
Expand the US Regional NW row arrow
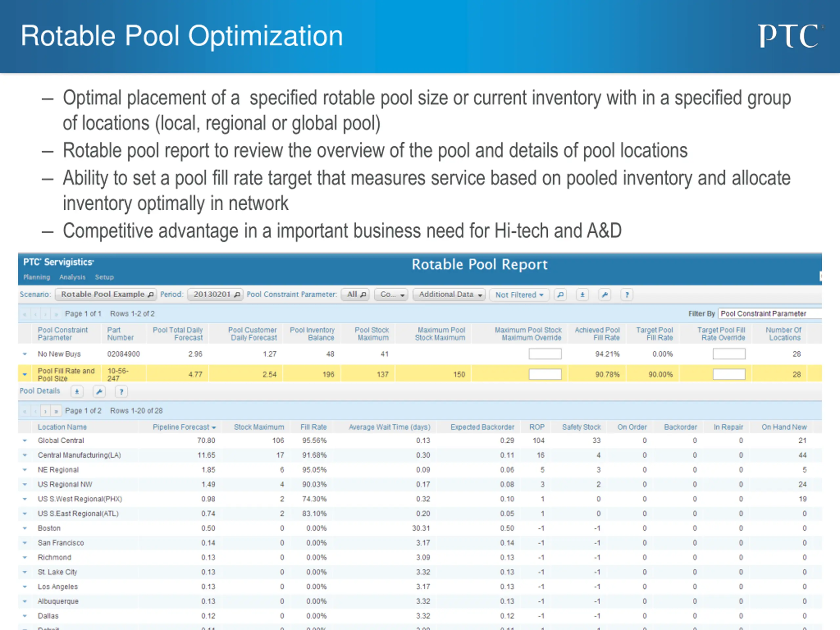pyautogui.click(x=25, y=484)
